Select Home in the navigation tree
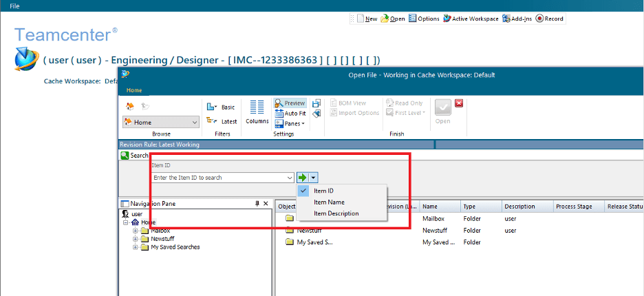 148,222
